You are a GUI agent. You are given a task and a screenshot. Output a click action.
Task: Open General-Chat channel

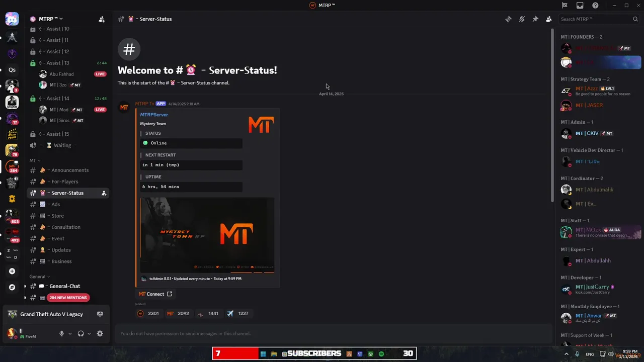click(x=68, y=286)
